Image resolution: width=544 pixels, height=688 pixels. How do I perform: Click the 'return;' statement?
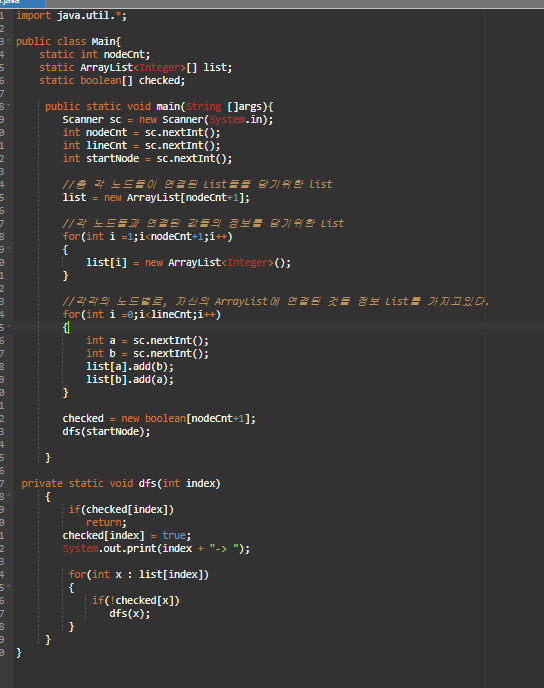[x=106, y=523]
